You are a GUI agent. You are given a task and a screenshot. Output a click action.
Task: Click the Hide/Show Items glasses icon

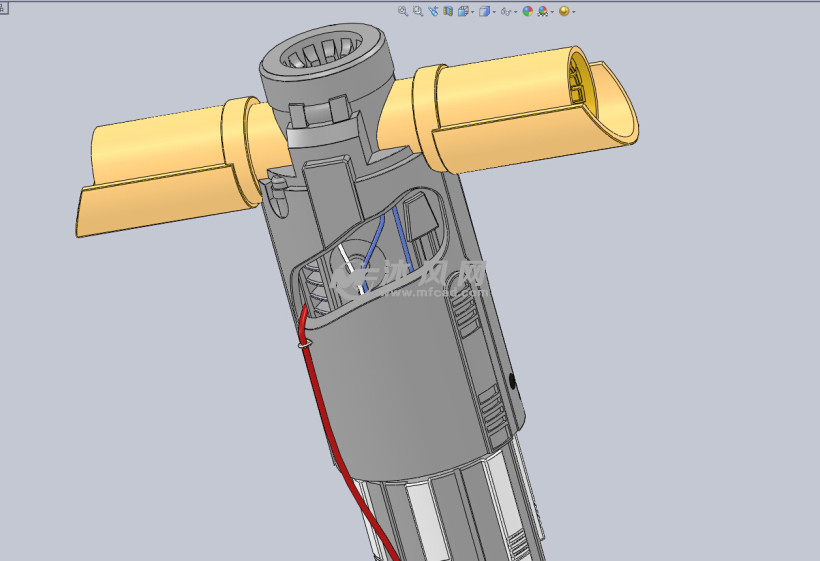point(506,12)
